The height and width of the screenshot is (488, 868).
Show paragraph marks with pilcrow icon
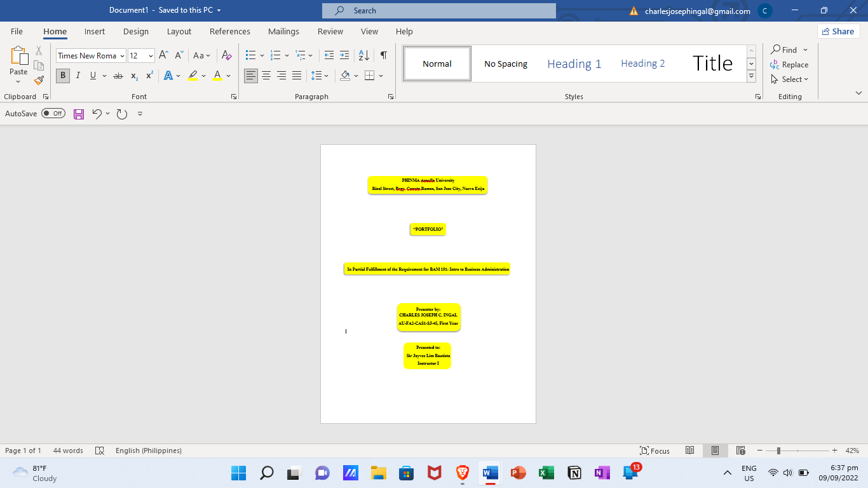pyautogui.click(x=383, y=55)
